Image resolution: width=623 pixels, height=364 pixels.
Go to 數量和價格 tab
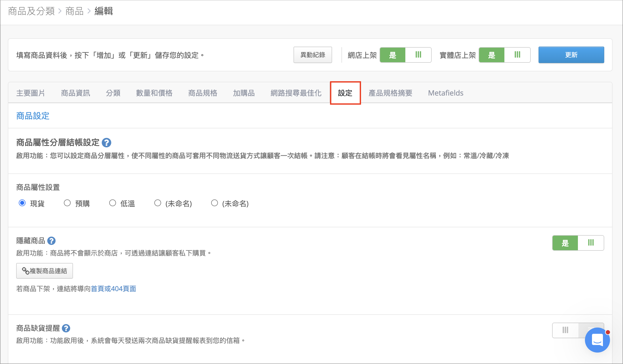[x=154, y=93]
